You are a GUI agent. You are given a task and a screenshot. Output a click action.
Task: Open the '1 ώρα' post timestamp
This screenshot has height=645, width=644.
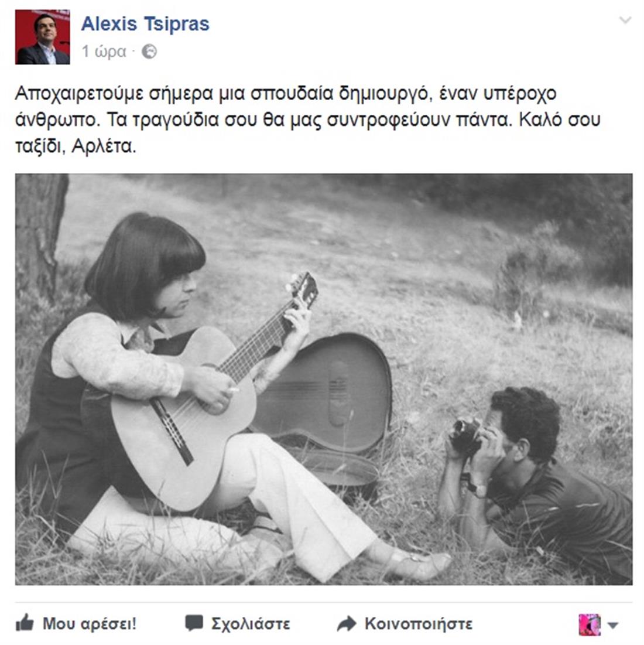coord(104,52)
